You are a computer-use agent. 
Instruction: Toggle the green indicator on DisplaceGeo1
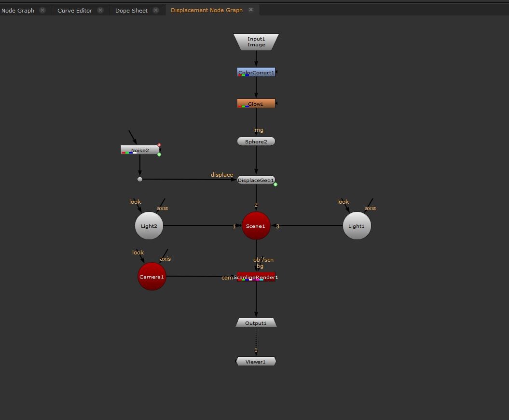coord(275,184)
